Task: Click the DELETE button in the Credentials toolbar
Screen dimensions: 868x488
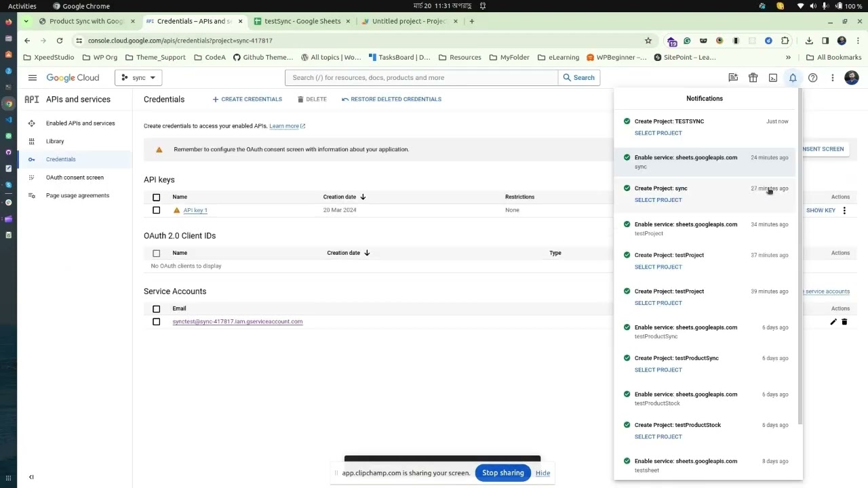Action: tap(312, 100)
